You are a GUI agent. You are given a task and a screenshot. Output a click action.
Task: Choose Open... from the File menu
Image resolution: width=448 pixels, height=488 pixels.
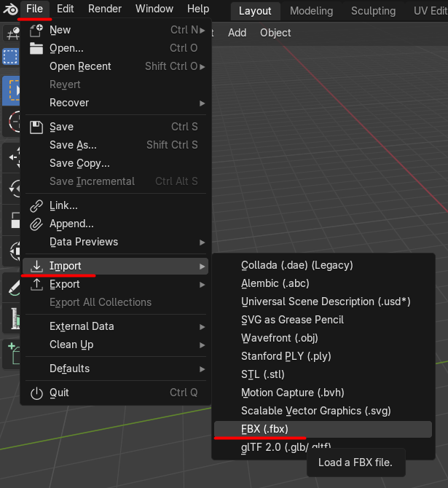point(116,48)
